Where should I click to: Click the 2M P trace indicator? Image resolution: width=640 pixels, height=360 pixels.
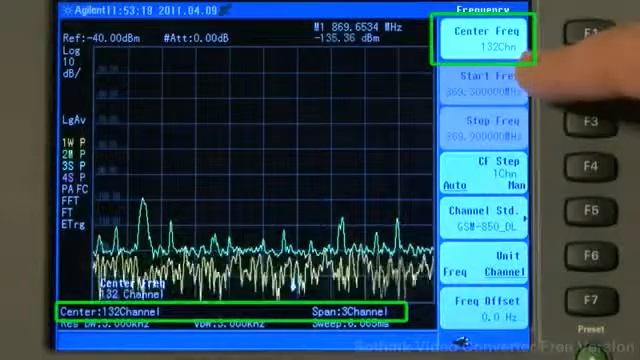coord(74,154)
